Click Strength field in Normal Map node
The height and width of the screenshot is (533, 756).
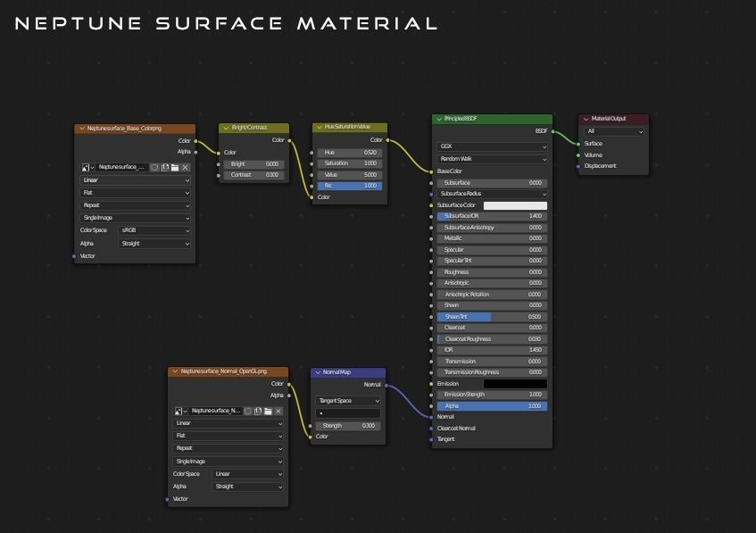tap(348, 426)
